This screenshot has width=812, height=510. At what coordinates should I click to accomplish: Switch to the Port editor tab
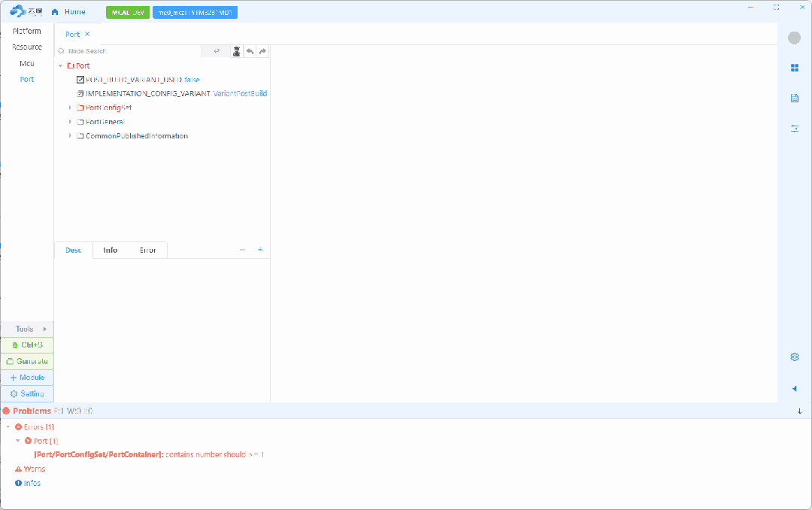(72, 34)
